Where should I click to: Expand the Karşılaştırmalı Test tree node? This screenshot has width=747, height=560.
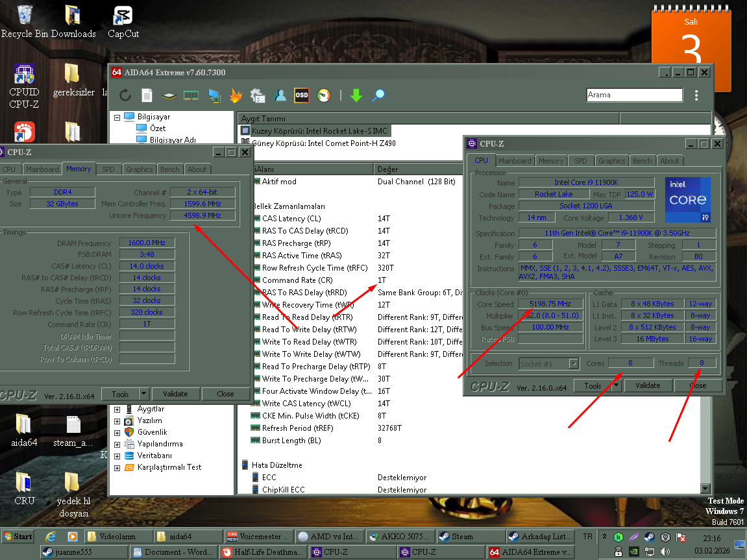(x=117, y=468)
